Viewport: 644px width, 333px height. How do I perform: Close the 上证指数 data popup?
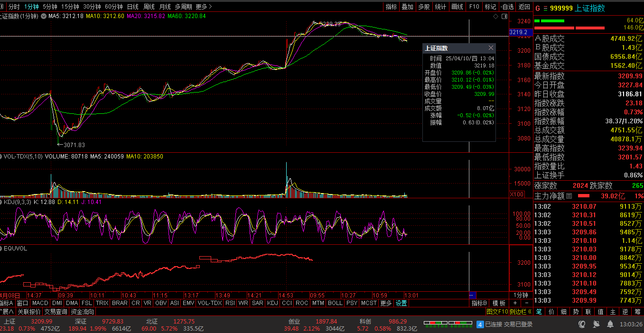coord(491,48)
